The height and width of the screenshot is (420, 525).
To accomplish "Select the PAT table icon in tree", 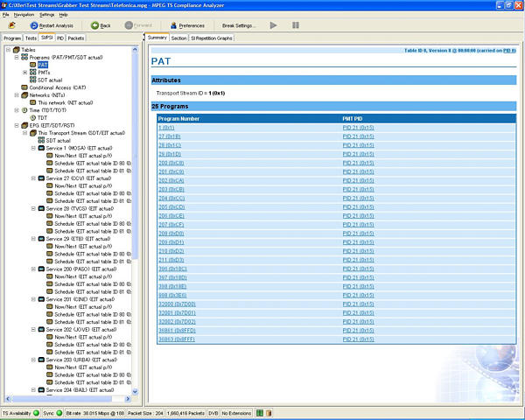I will 32,64.
